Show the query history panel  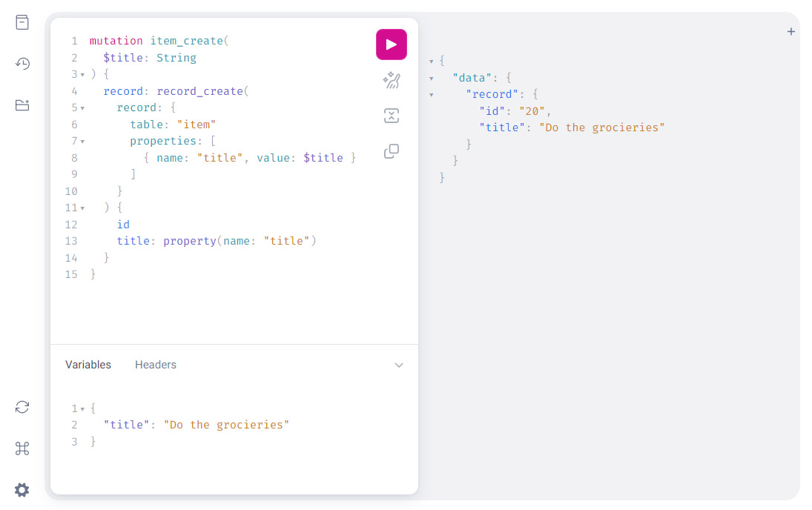22,64
